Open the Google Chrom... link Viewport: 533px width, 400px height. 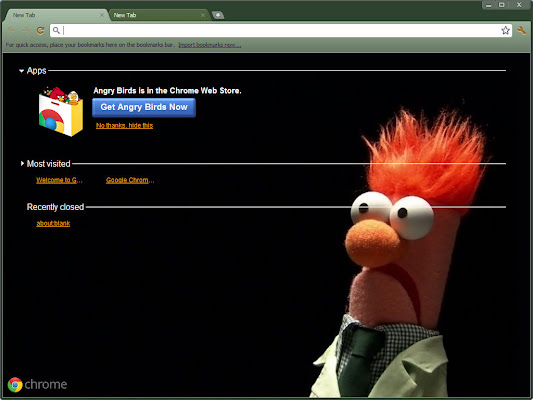(130, 180)
